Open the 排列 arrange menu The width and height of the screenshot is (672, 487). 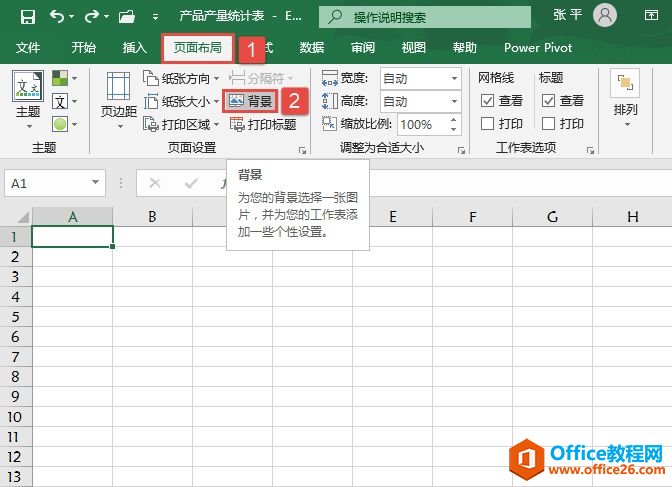(x=625, y=99)
